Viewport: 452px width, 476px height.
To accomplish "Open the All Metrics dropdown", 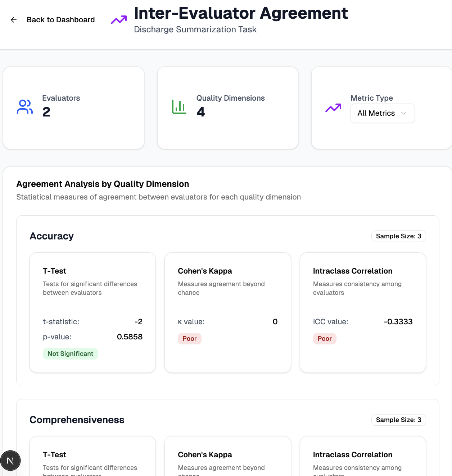I will click(382, 113).
